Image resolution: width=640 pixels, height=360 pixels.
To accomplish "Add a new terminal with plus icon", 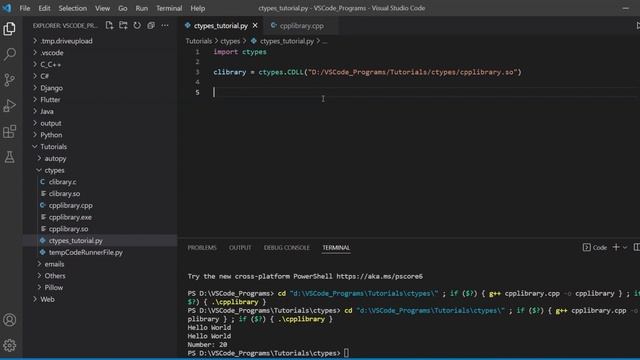I will [616, 247].
